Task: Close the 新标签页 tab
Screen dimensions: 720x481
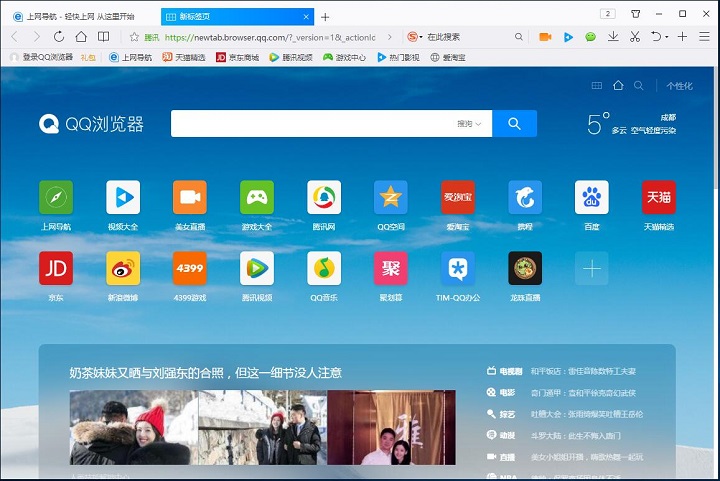Action: pyautogui.click(x=306, y=17)
